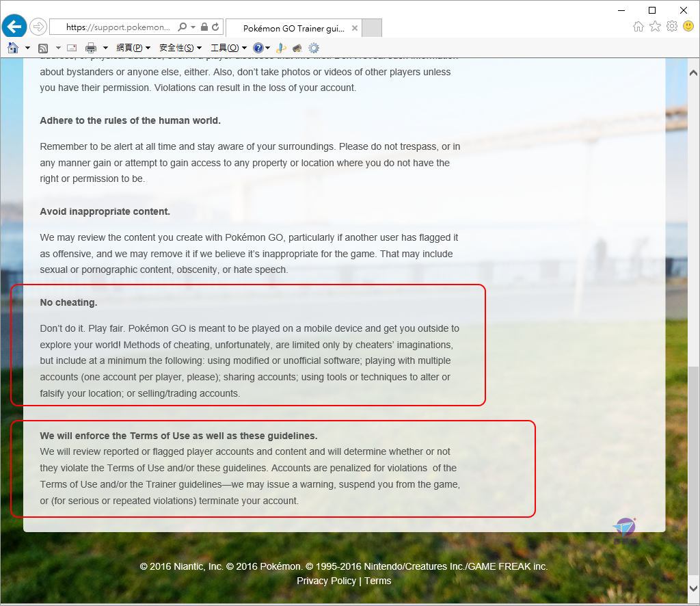Screen dimensions: 700x606
Task: Click 'We will enforce the Terms of Use' heading
Action: tap(178, 436)
